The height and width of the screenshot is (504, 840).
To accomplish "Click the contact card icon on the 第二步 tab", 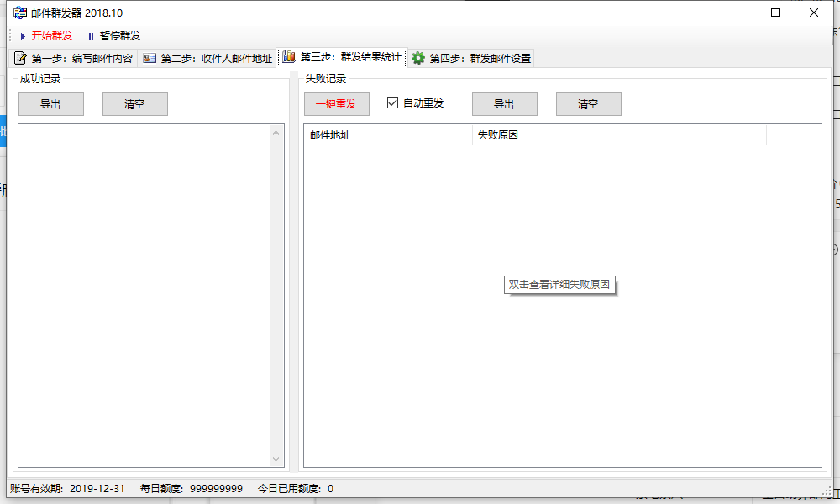I will pos(150,58).
